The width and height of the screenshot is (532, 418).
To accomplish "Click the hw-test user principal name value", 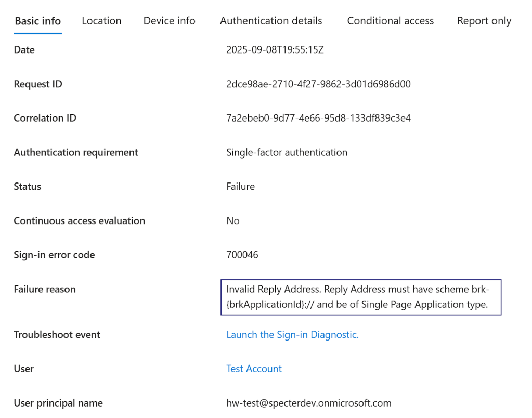I will [x=308, y=403].
